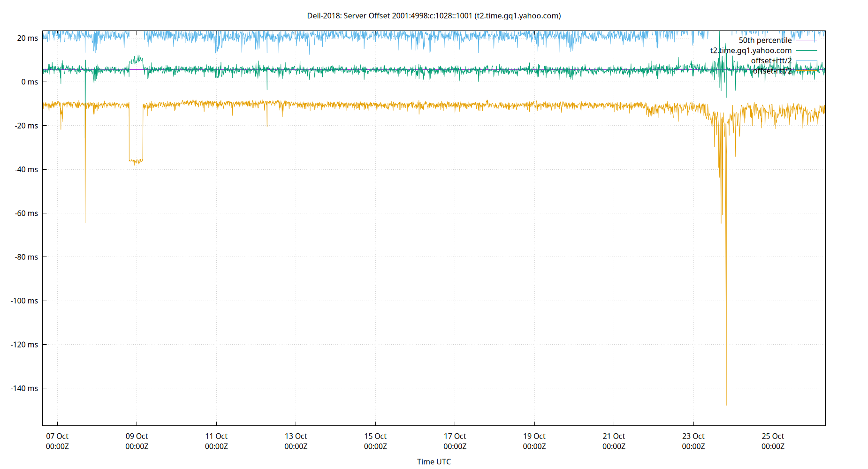
Task: Click the orange dip plateau near 09 Oct
Action: [136, 161]
